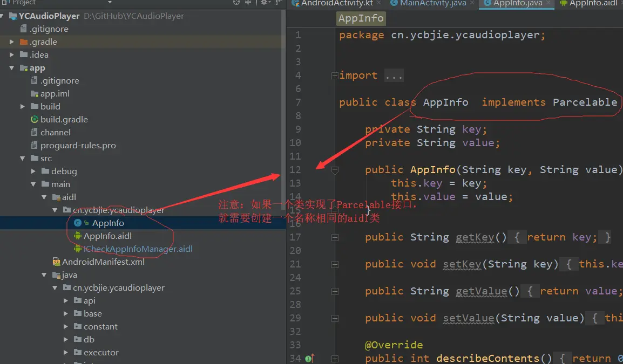Image resolution: width=623 pixels, height=364 pixels.
Task: Click the build.gradle file icon
Action: (35, 119)
